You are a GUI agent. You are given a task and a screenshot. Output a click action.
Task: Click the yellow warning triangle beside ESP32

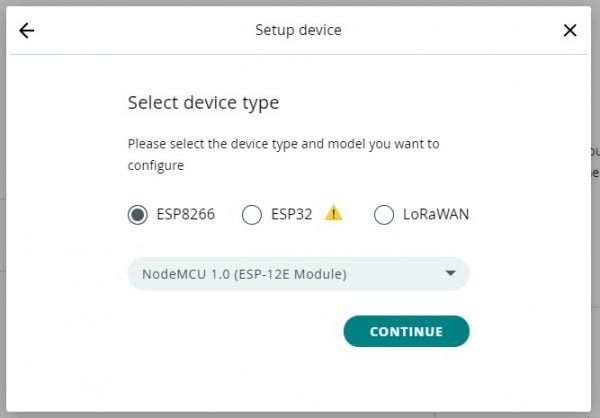pos(333,213)
